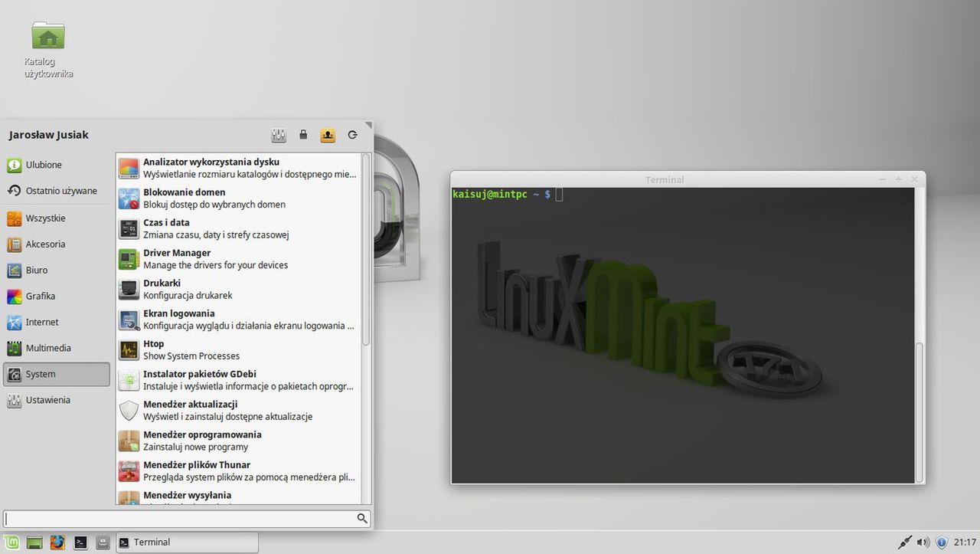Select the Ustawienia category

click(x=57, y=400)
